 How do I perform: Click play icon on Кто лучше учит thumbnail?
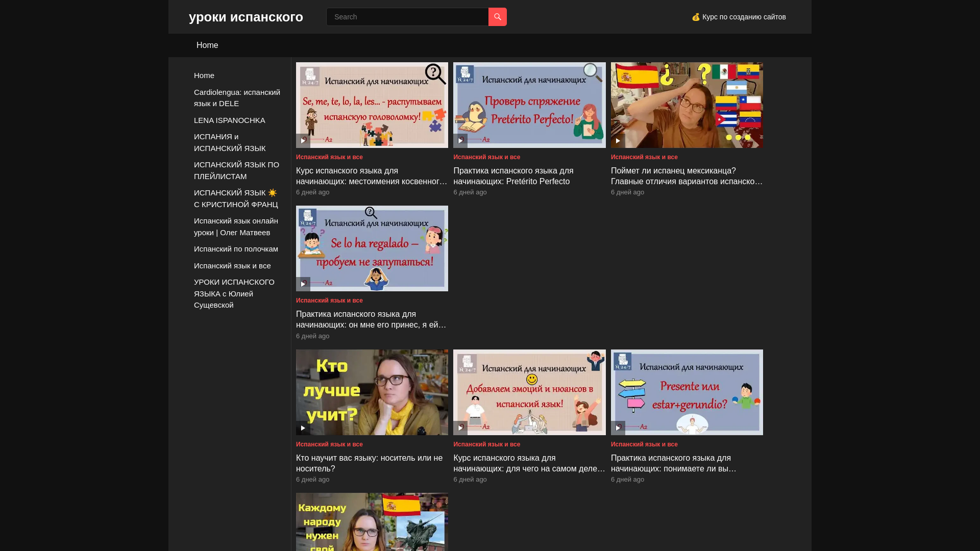(x=303, y=428)
